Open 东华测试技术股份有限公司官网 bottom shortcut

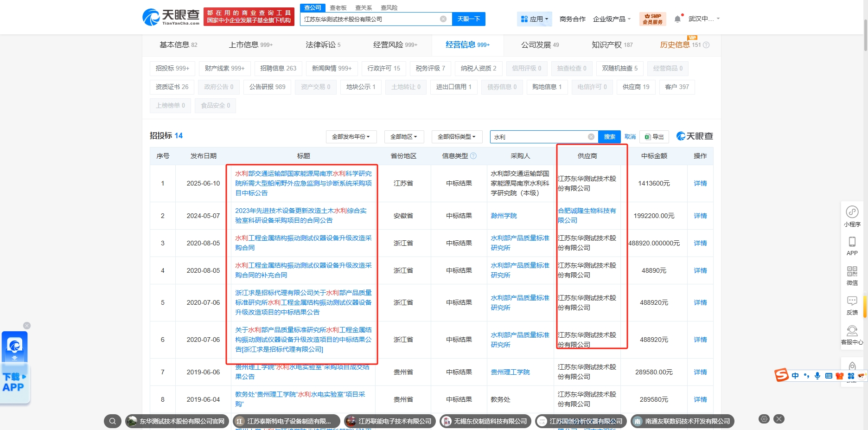point(177,421)
